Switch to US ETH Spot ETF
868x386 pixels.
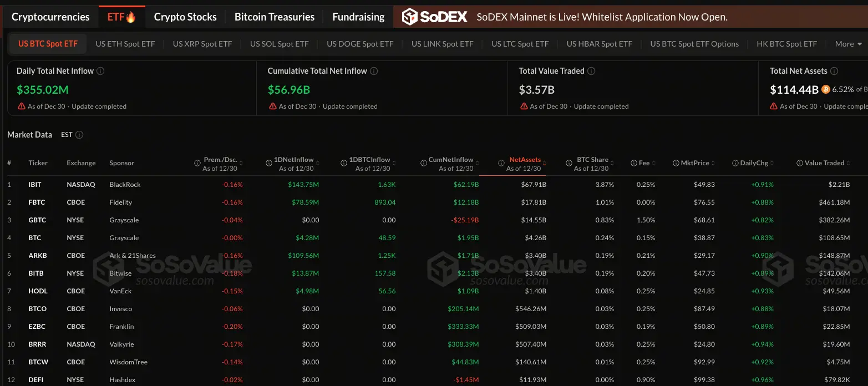pos(125,44)
